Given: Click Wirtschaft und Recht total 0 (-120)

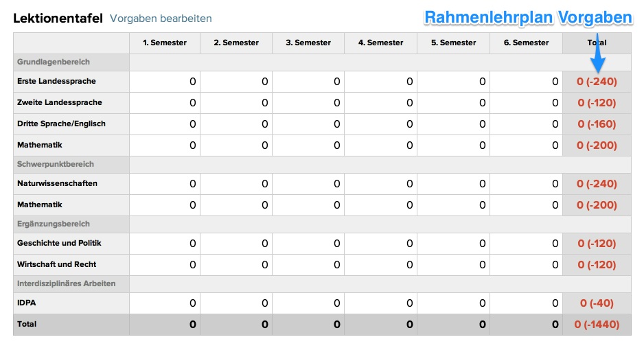Looking at the screenshot, I should click(597, 265).
